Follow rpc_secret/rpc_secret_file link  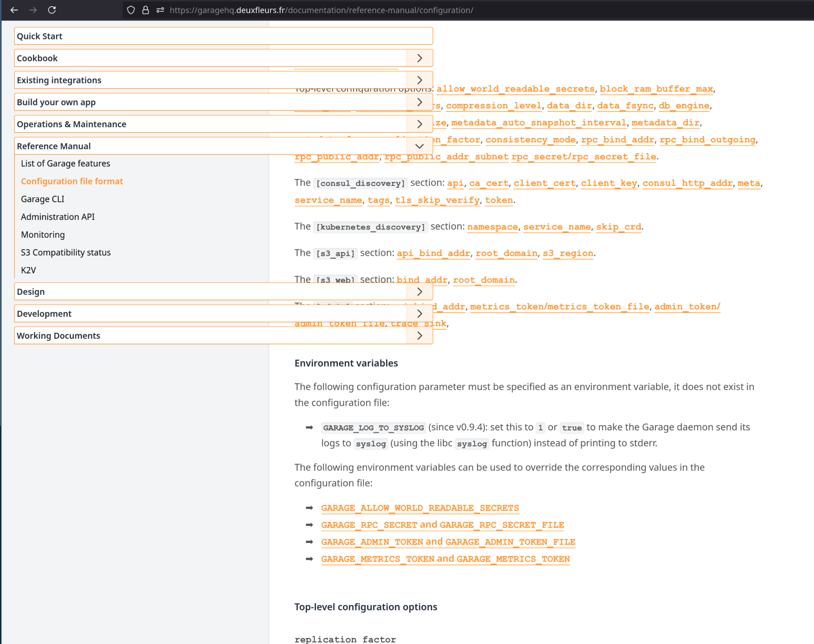point(584,157)
